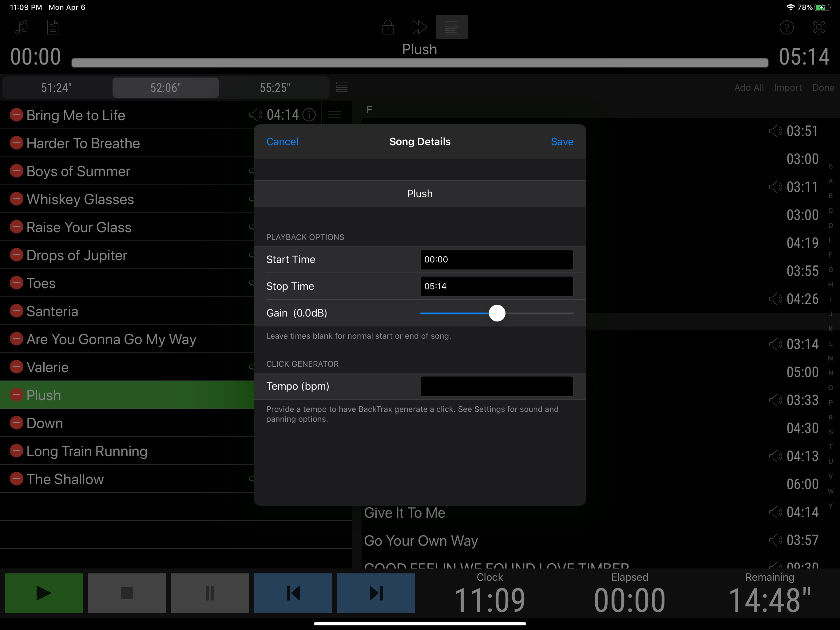840x630 pixels.
Task: Remove Long Train Running with red minus
Action: pyautogui.click(x=16, y=451)
